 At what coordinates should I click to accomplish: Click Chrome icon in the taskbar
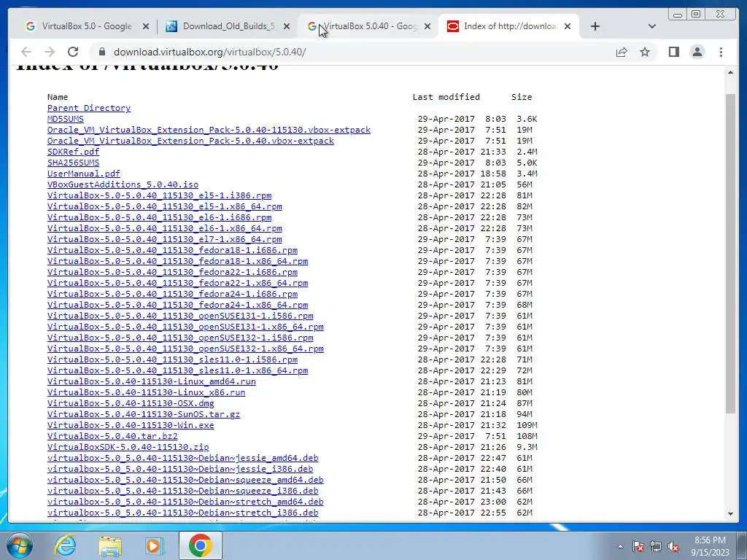tap(200, 545)
